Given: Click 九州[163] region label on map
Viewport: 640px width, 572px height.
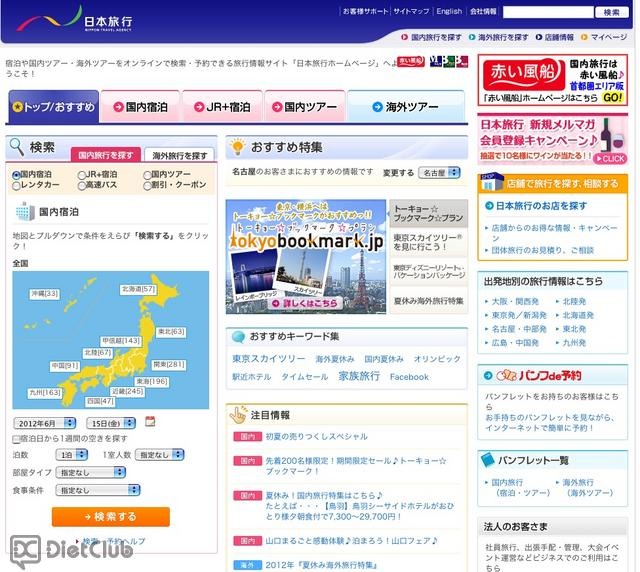Looking at the screenshot, I should [x=45, y=392].
